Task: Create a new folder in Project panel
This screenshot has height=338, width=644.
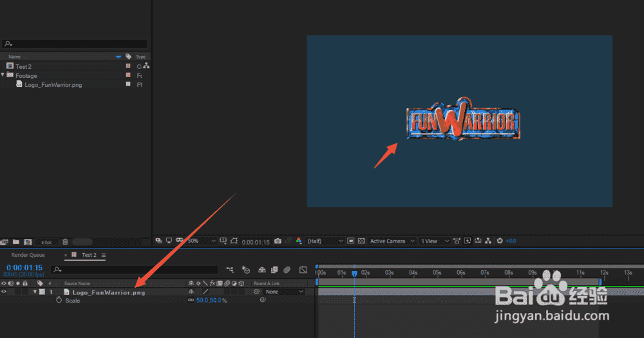Action: 16,242
